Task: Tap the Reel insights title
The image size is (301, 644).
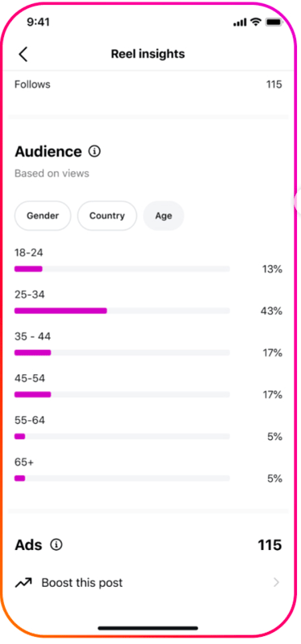Action: 148,54
